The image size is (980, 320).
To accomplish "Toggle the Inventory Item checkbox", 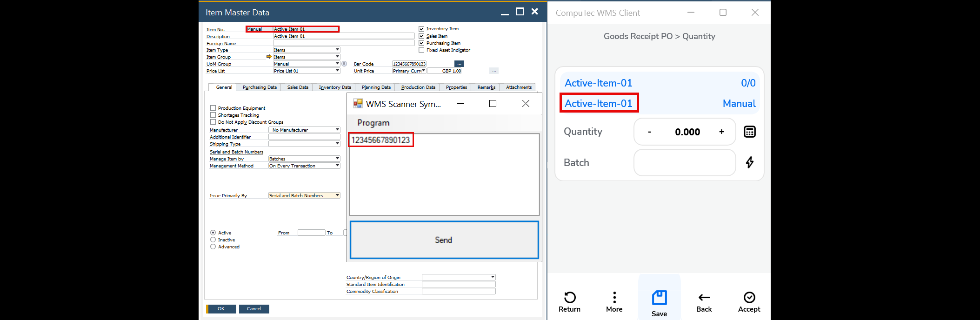I will 421,29.
